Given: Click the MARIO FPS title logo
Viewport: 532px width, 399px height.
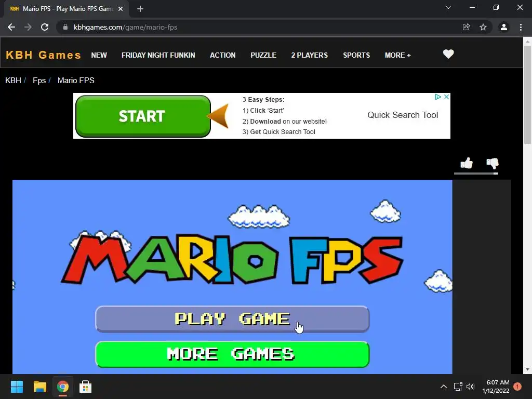Looking at the screenshot, I should pos(232,259).
